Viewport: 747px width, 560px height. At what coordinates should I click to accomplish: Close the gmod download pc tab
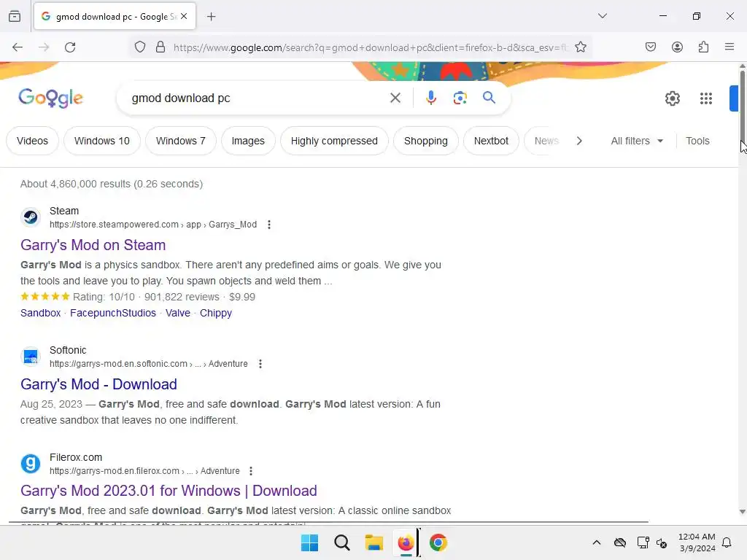tap(184, 16)
